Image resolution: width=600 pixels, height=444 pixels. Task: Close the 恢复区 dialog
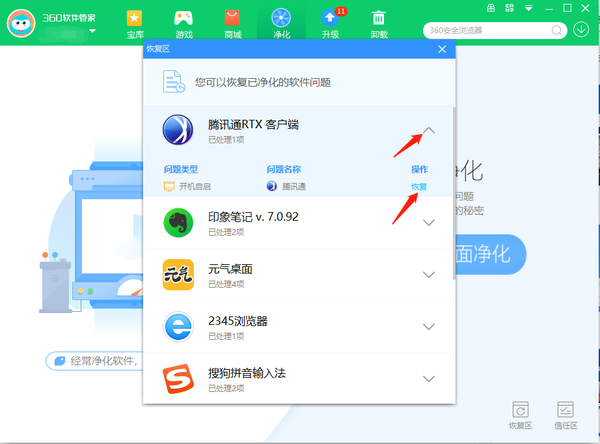click(x=442, y=49)
